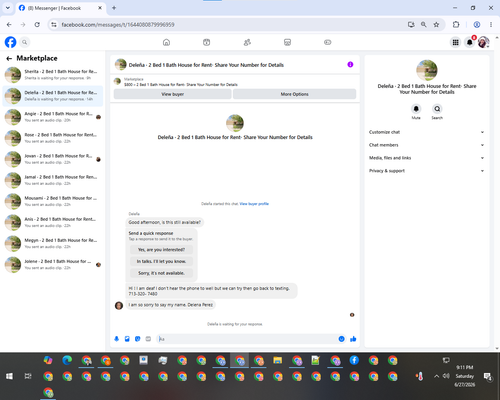Expand the Privacy & support section
The height and width of the screenshot is (400, 500).
click(x=427, y=171)
